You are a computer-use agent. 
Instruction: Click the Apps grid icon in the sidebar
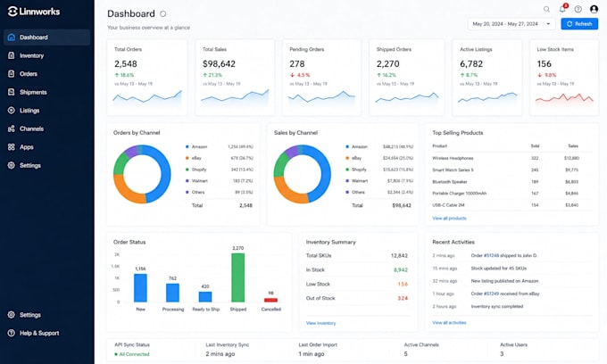12,147
